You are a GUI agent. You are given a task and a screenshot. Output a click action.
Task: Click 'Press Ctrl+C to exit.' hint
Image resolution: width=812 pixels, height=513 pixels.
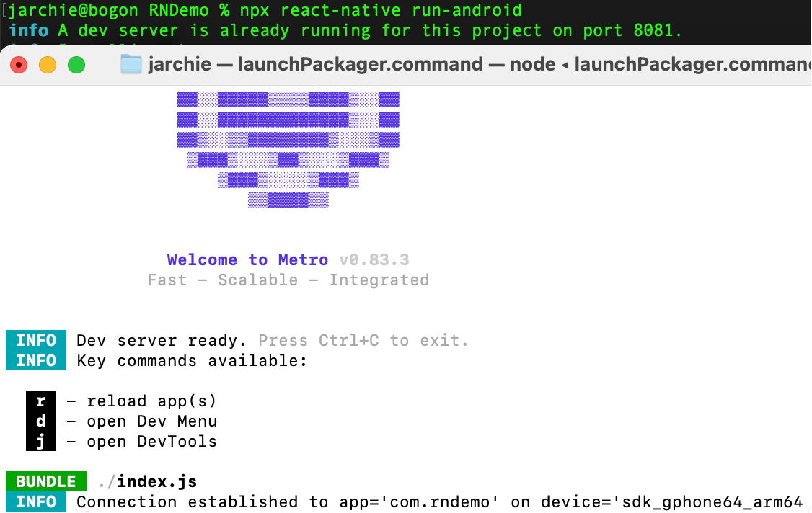(363, 340)
